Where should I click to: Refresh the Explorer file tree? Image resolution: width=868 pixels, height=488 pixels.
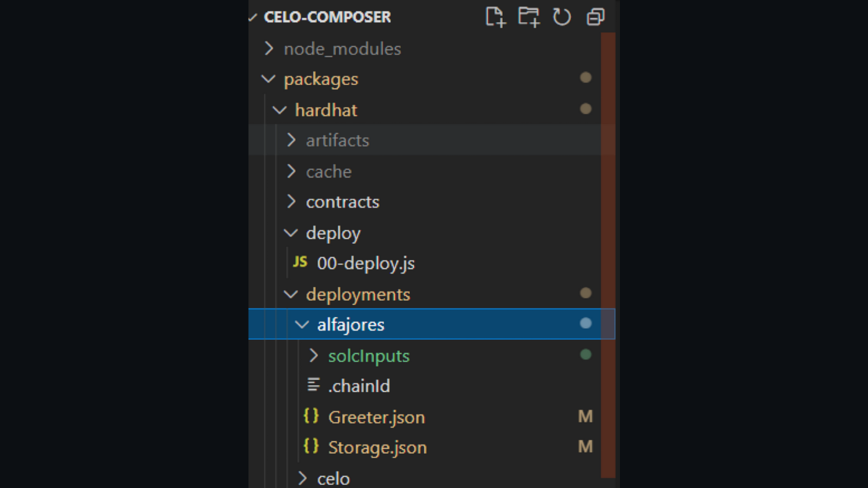coord(562,17)
